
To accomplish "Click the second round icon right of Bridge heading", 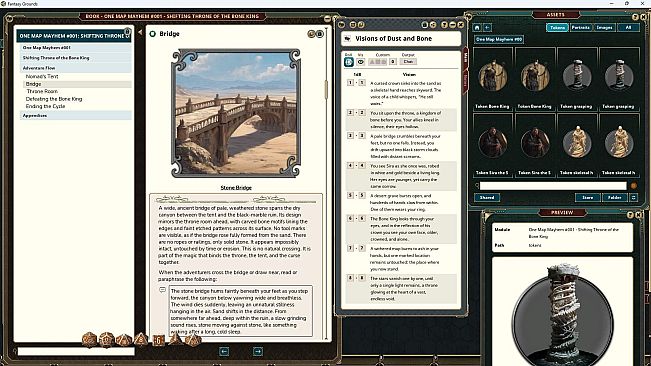I will point(320,34).
